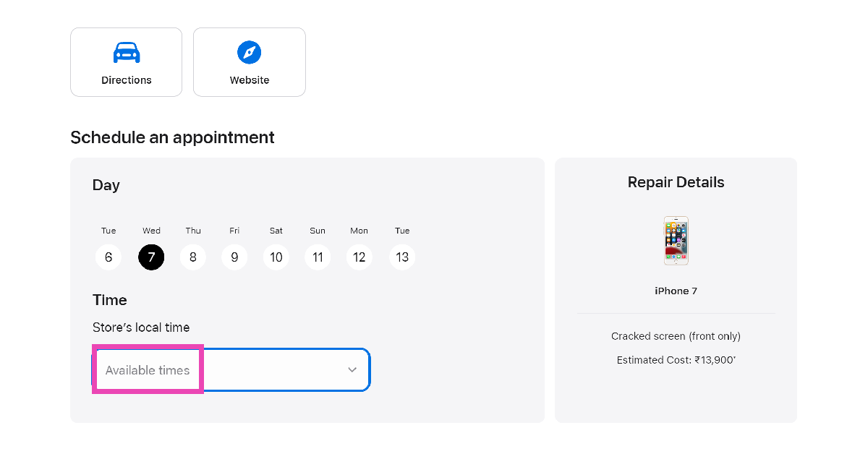868x454 pixels.
Task: Choose Saturday 10 as the day
Action: point(276,257)
